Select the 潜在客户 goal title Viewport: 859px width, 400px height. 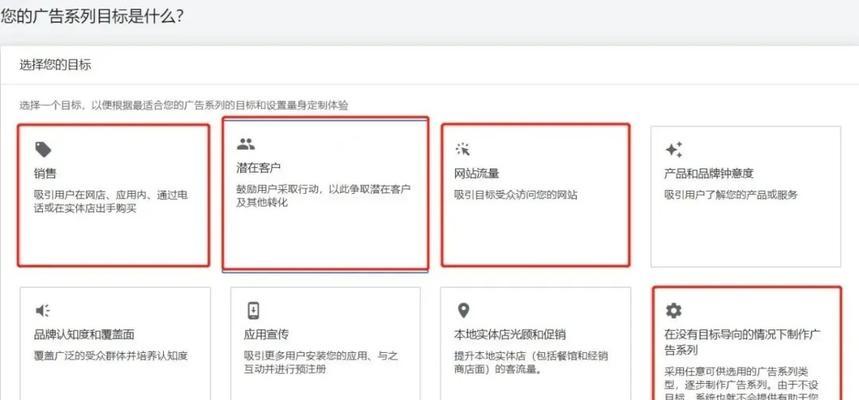[258, 167]
